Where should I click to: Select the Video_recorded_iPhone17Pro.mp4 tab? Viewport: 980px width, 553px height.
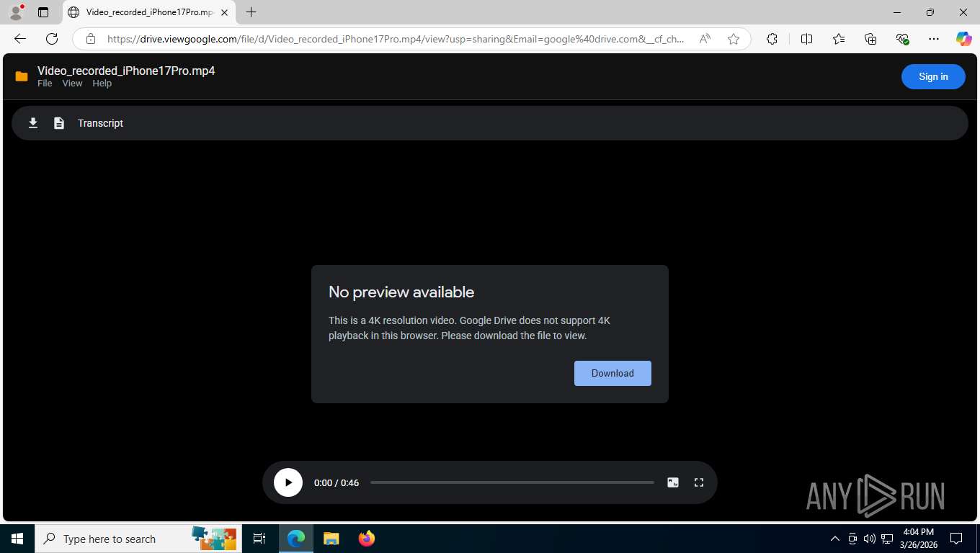coord(149,12)
